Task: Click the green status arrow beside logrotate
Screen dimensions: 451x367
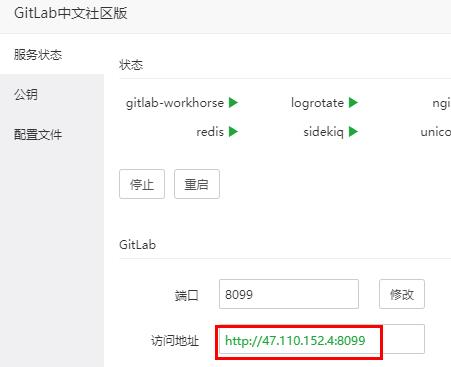Action: coord(353,103)
